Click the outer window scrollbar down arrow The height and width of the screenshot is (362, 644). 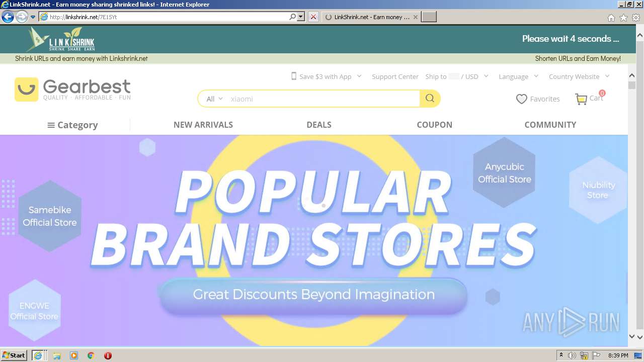click(x=640, y=337)
